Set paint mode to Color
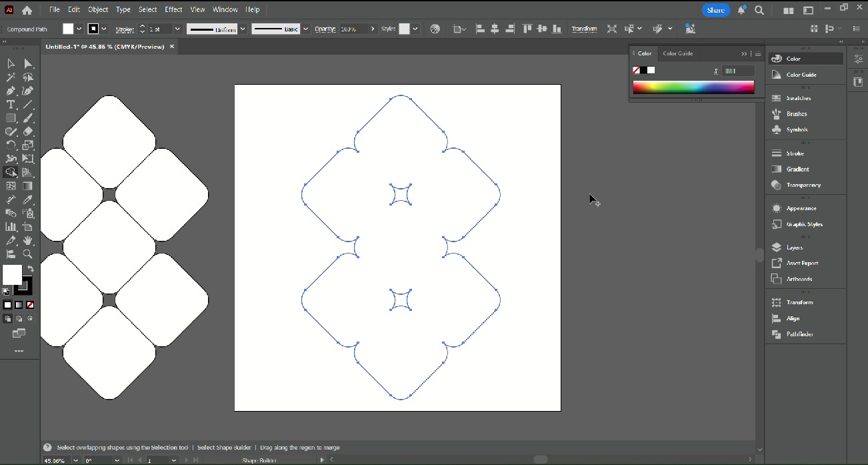868x465 pixels. (7, 305)
